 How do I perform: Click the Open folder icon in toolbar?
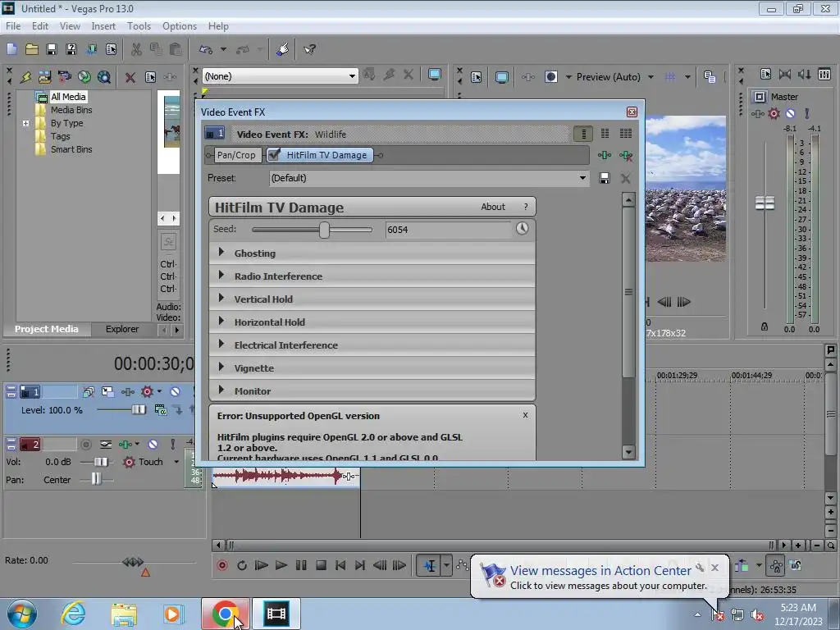pyautogui.click(x=32, y=49)
